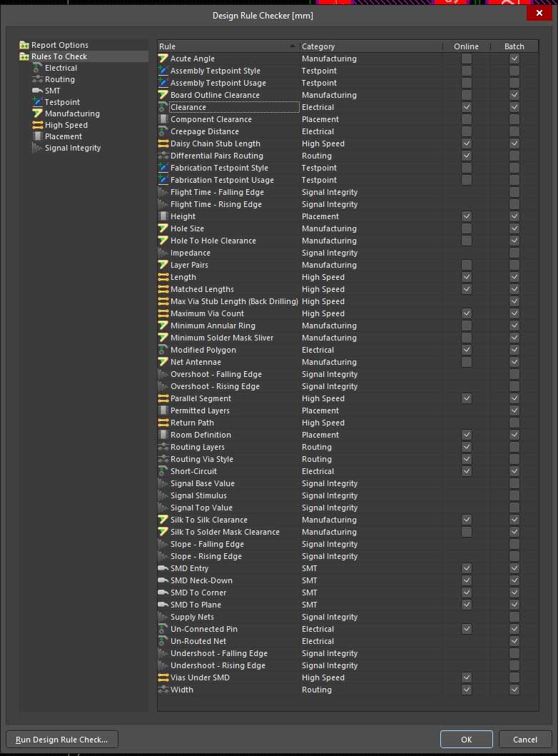Click the Report Options folder icon

click(x=24, y=45)
